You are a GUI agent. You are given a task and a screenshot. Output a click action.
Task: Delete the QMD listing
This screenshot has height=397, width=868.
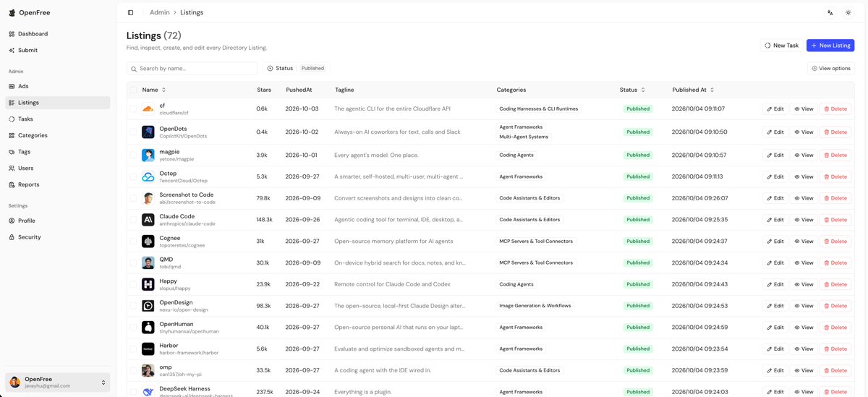click(835, 263)
